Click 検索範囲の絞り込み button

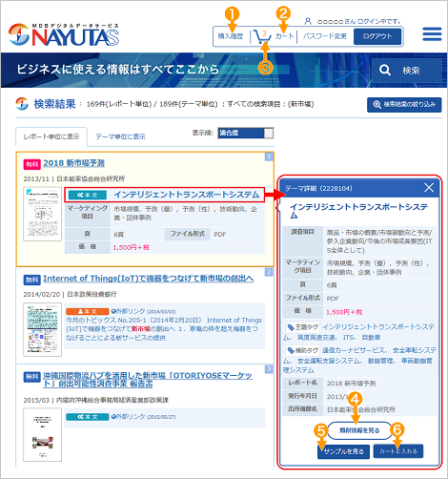[x=404, y=105]
